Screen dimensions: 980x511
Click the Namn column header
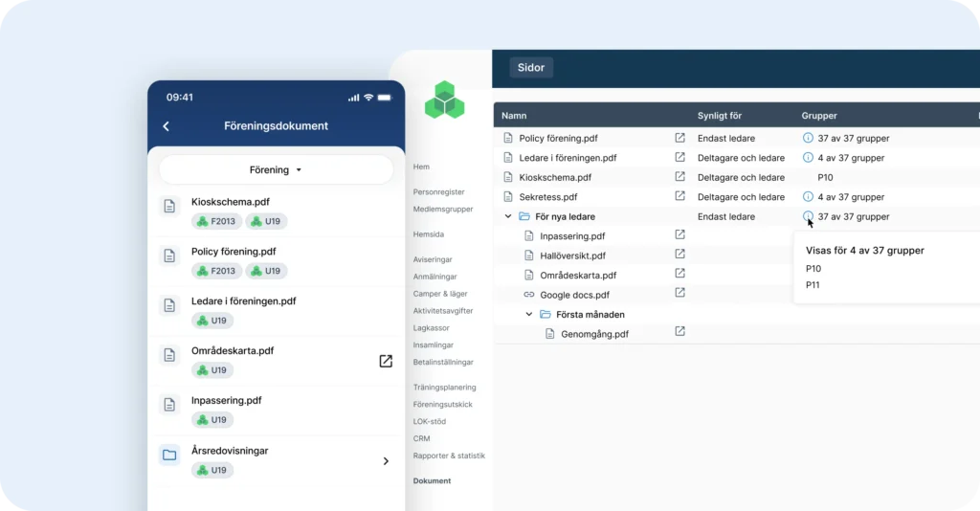(x=514, y=116)
